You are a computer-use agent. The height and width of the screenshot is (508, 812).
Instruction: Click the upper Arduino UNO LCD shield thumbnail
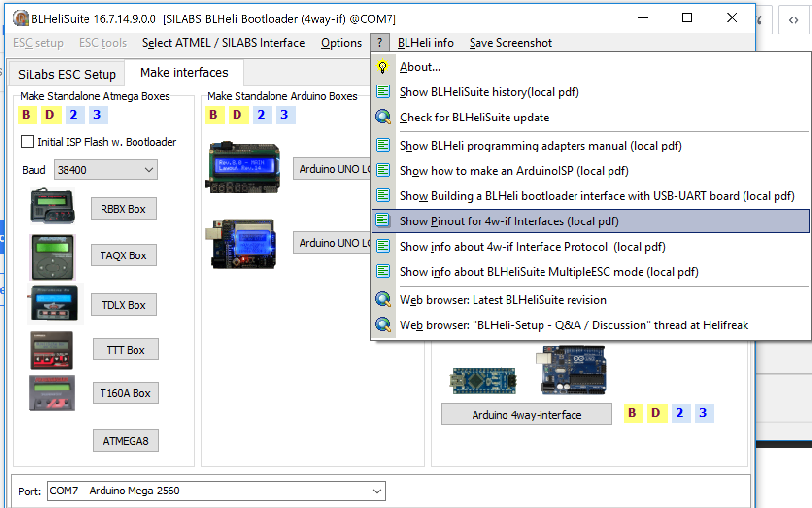(x=243, y=168)
